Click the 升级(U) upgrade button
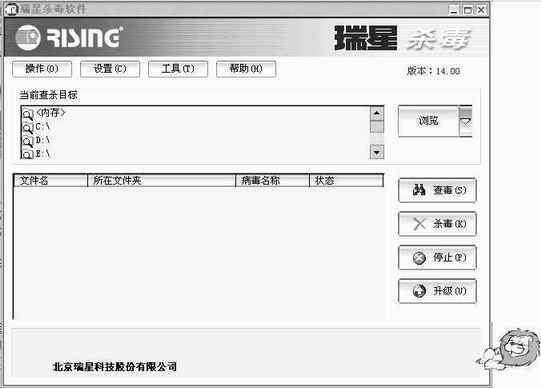The image size is (541, 388). click(437, 291)
